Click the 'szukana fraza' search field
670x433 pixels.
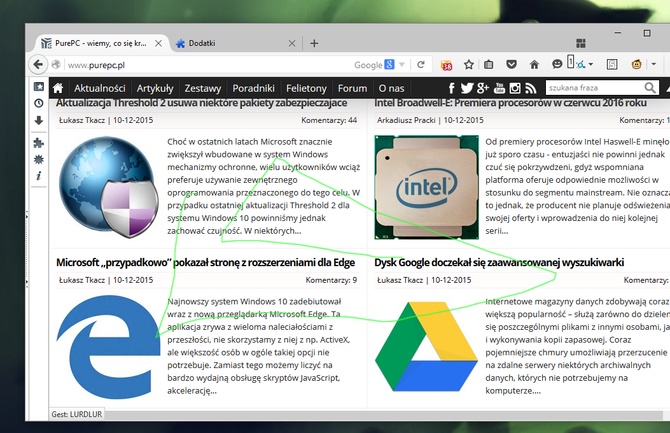(595, 88)
